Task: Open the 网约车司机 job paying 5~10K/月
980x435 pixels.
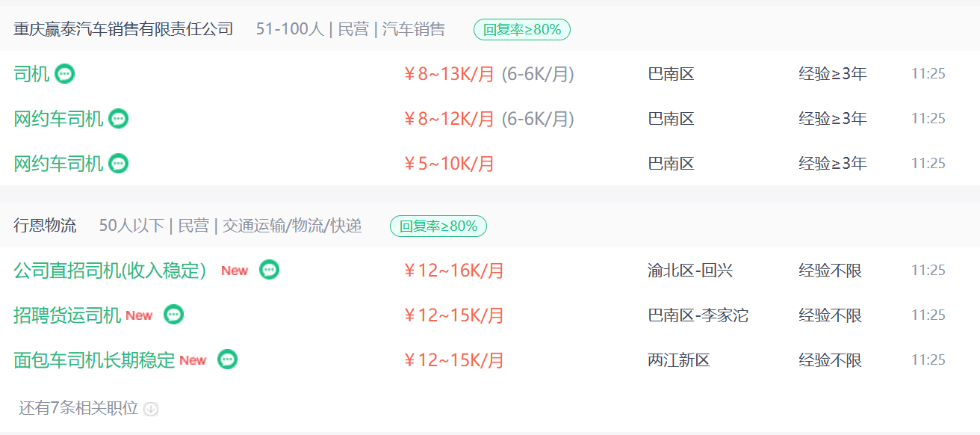Action: click(58, 164)
